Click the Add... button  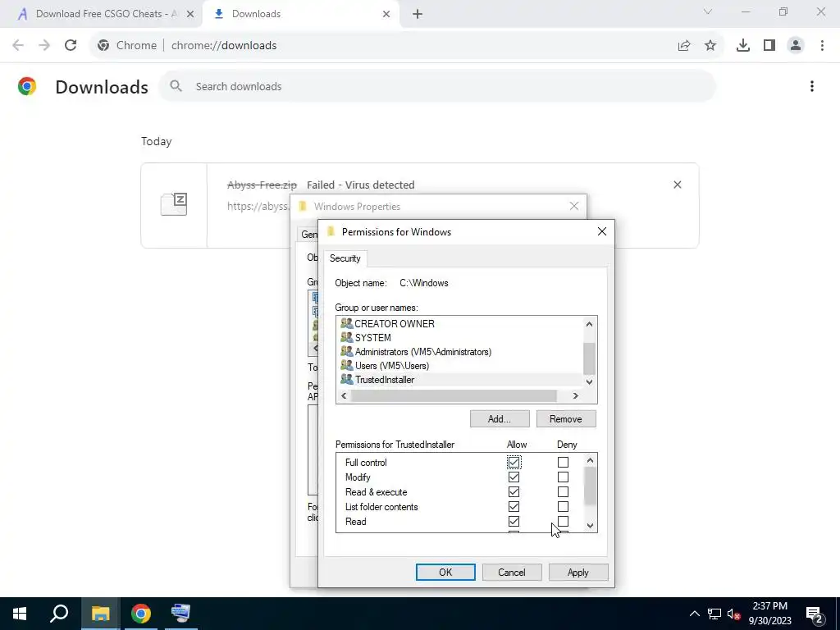500,419
